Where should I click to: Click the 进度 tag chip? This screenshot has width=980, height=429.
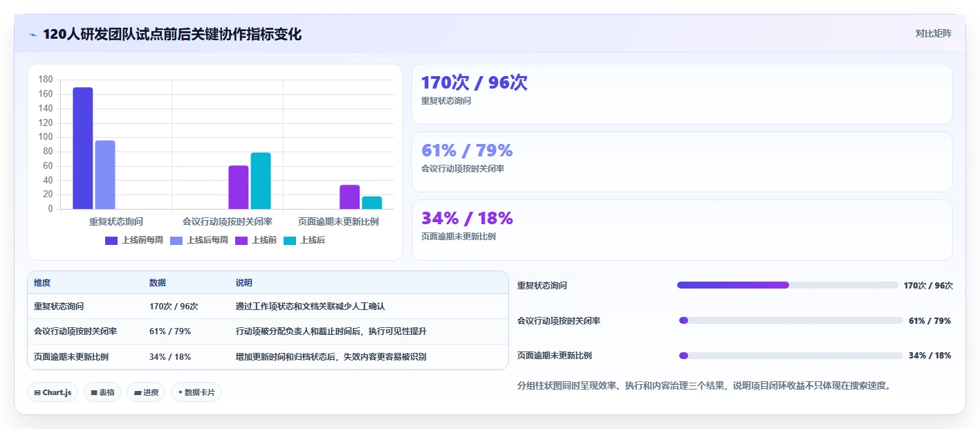146,392
